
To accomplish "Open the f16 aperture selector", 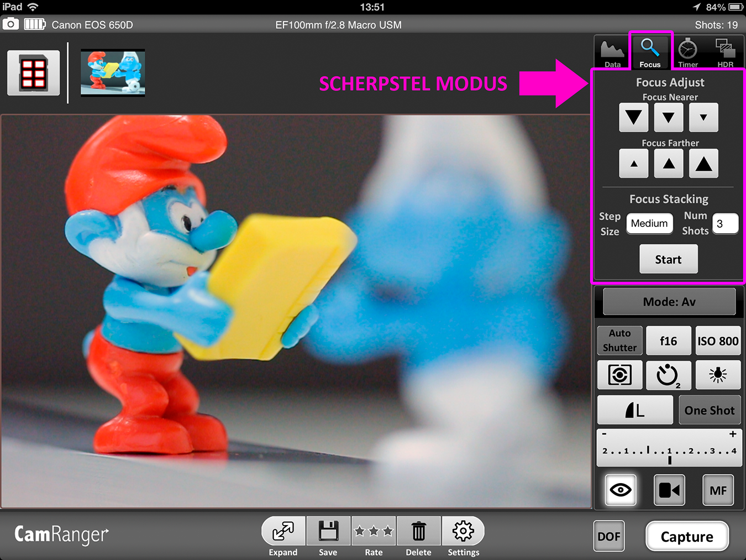I will pos(668,341).
